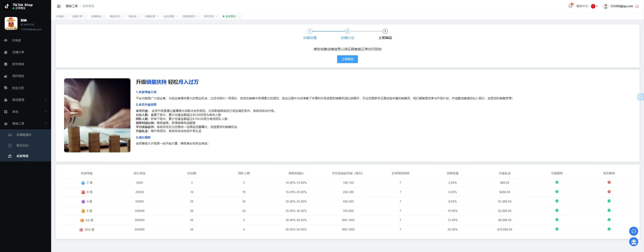The width and height of the screenshot is (644, 252).
Task: Go to step 2 店铺认证
Action: pos(347,34)
